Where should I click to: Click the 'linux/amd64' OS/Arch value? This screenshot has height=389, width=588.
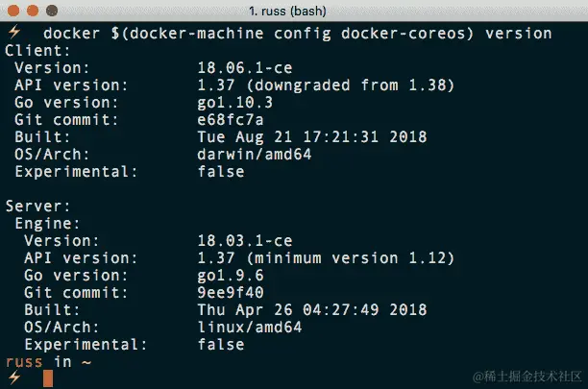250,328
